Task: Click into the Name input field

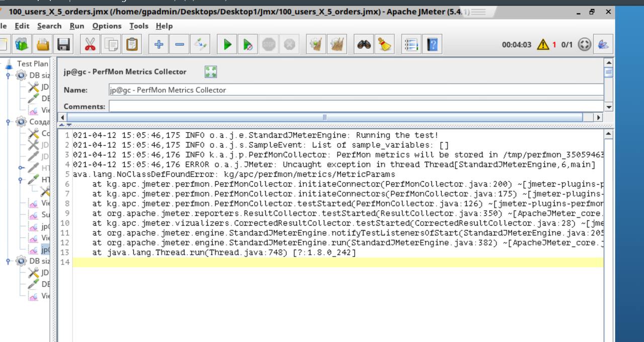Action: point(356,90)
